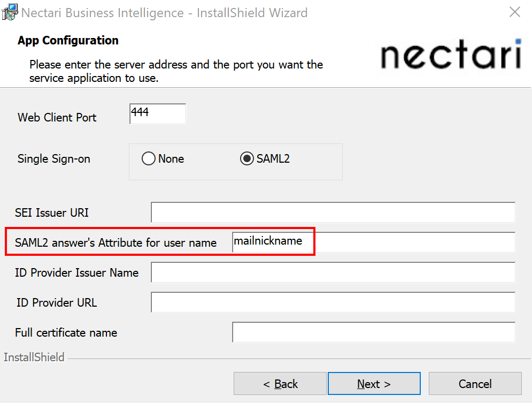Select the SAML2 single sign-on option
The height and width of the screenshot is (403, 532).
(246, 158)
